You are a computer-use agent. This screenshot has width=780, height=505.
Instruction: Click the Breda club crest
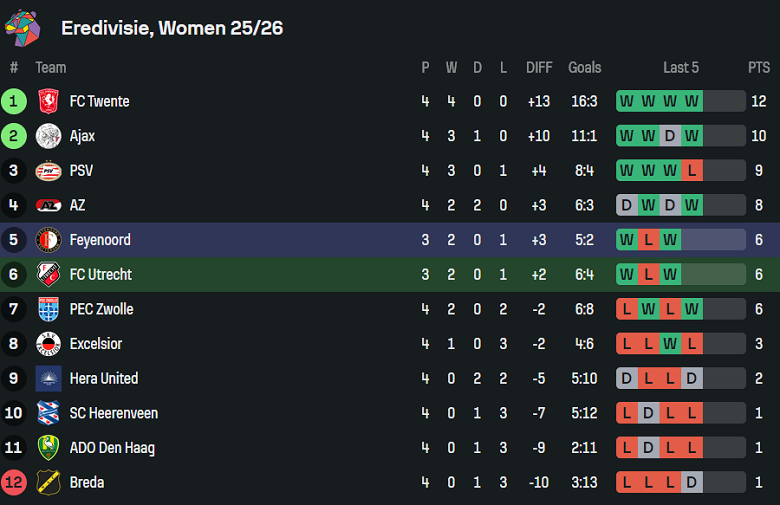pos(48,483)
